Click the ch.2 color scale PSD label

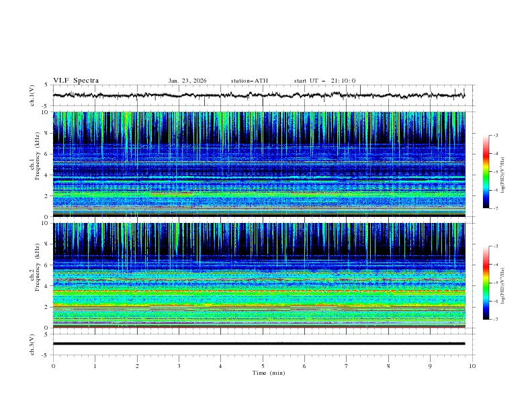pos(503,286)
